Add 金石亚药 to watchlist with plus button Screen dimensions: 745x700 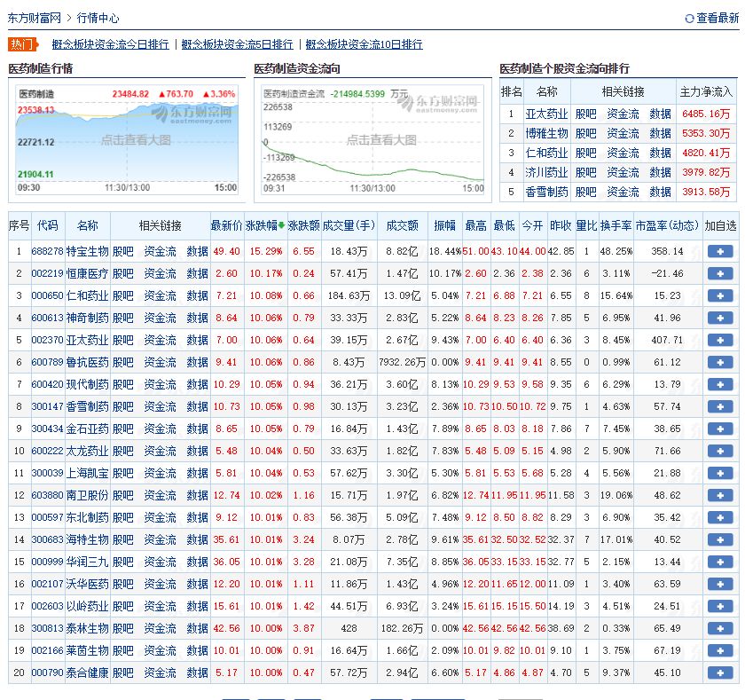pyautogui.click(x=720, y=429)
